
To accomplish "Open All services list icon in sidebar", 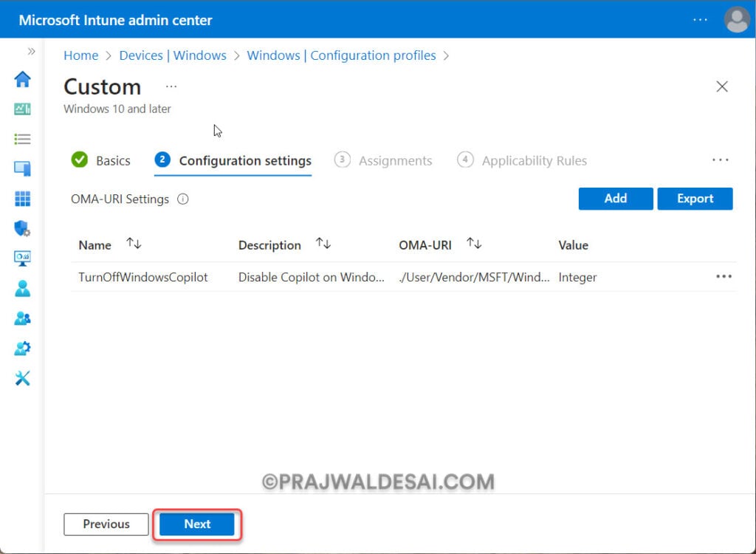I will coord(22,140).
